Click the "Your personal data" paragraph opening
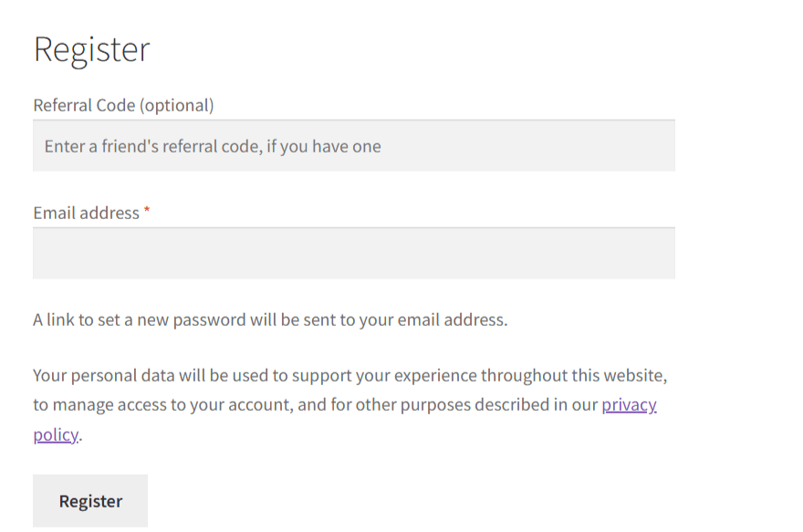This screenshot has width=803, height=532. point(104,375)
